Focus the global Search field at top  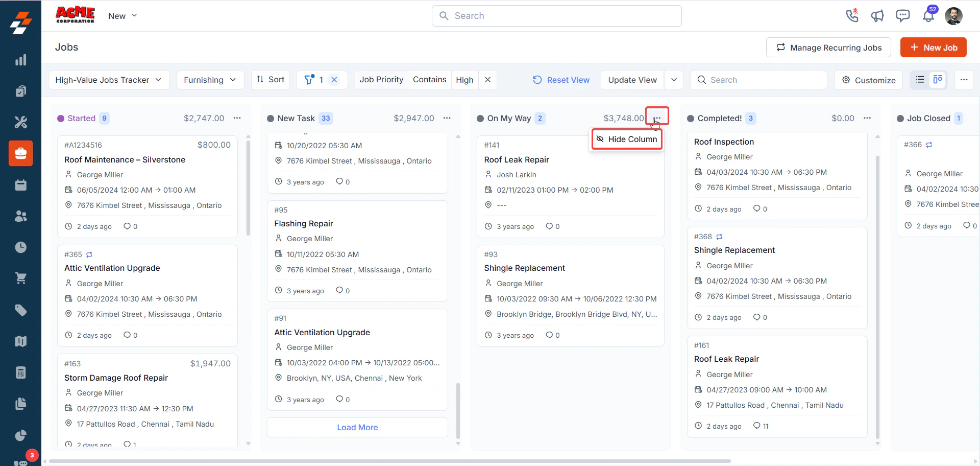pyautogui.click(x=557, y=16)
